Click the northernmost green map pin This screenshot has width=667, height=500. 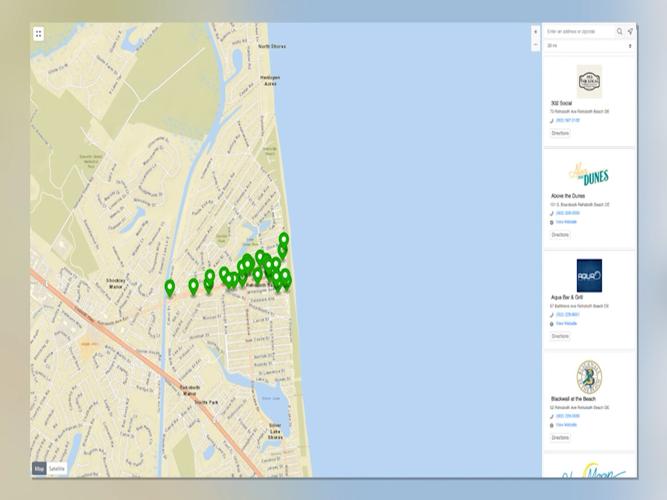(284, 240)
